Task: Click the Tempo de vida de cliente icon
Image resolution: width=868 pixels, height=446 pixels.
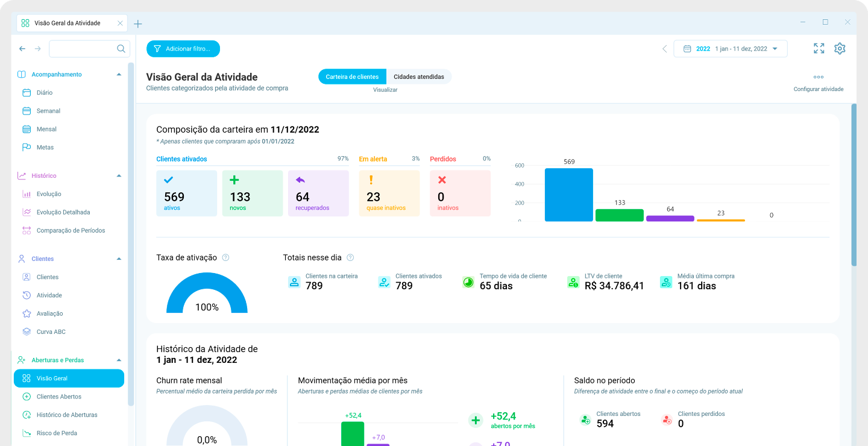Action: (468, 281)
